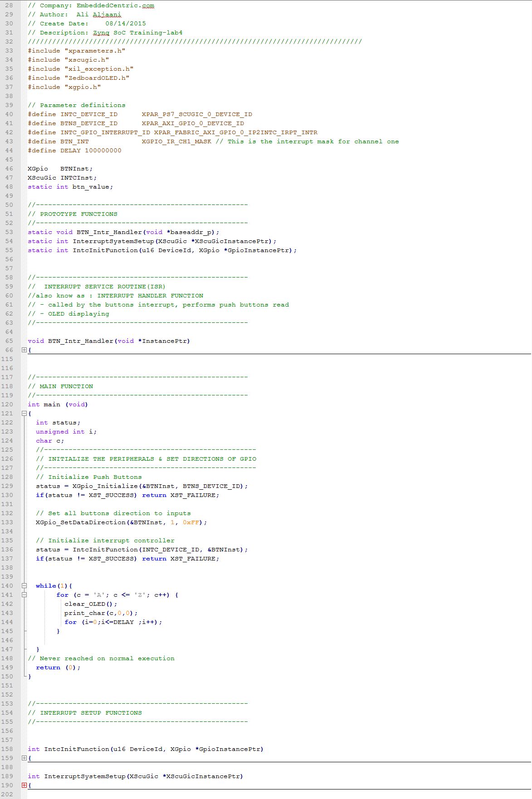Click the #include "xgpio.h" line

click(64, 87)
